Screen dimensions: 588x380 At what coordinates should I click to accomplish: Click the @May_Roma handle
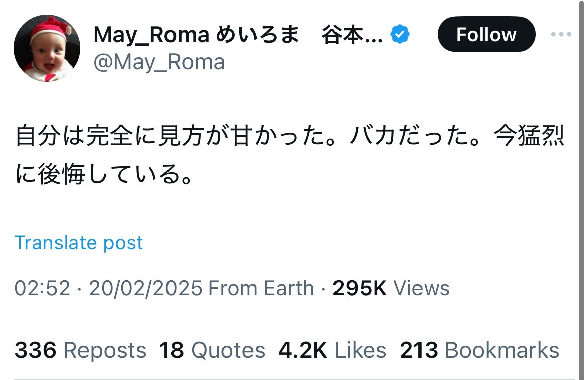tap(159, 62)
